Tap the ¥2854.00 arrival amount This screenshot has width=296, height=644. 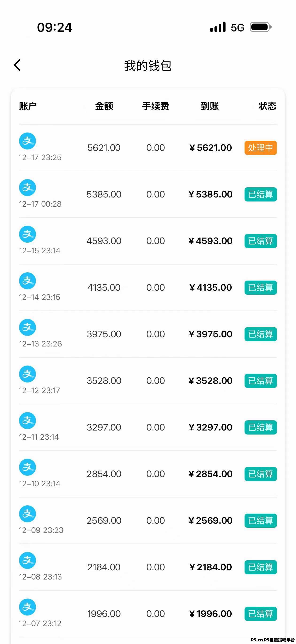click(210, 474)
